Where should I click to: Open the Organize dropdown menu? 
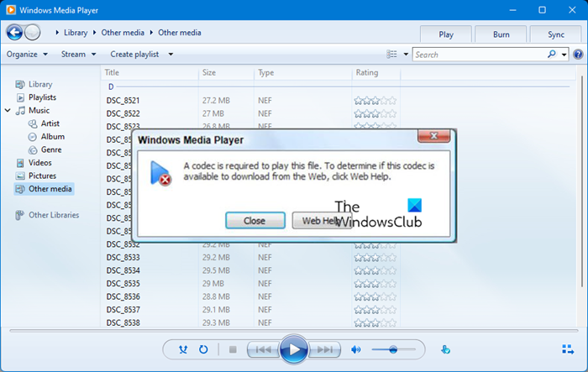click(27, 55)
